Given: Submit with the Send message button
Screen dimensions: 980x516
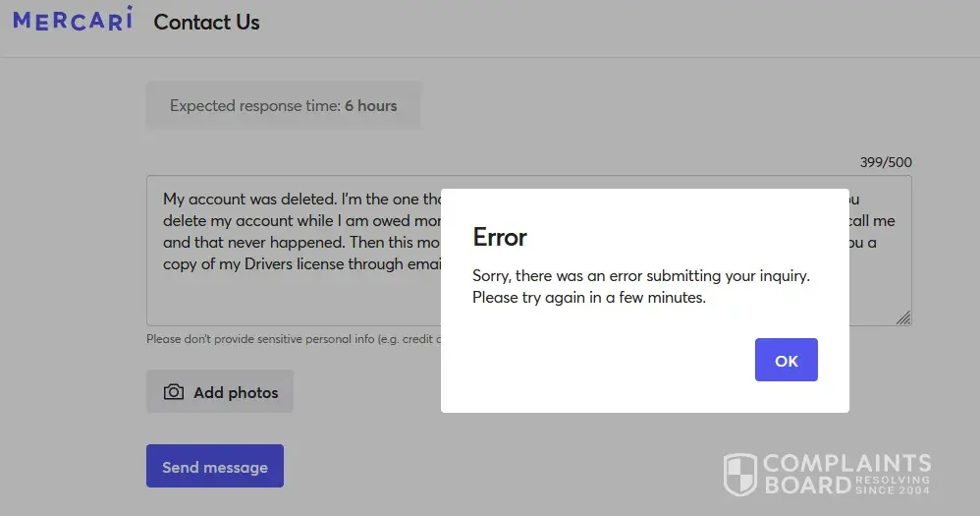Looking at the screenshot, I should click(215, 467).
